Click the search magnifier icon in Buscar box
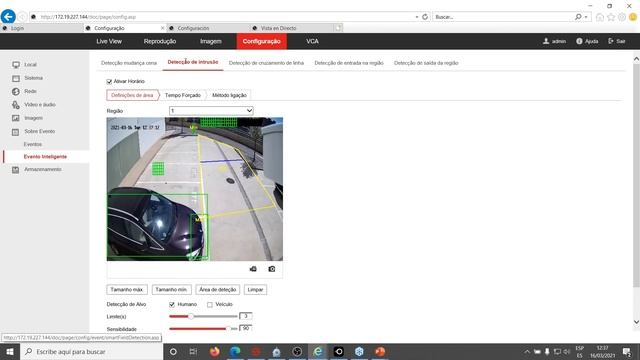This screenshot has width=640, height=360. tap(578, 17)
